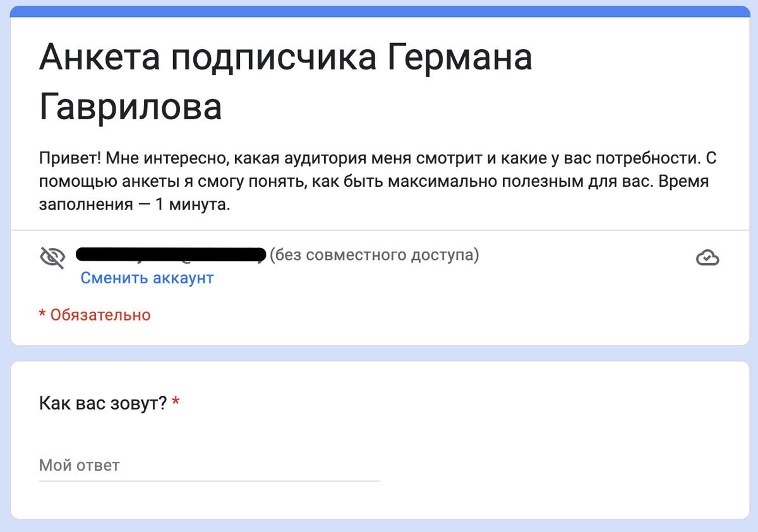758x532 pixels.
Task: Click the word Гаврилова in the title
Action: point(130,107)
